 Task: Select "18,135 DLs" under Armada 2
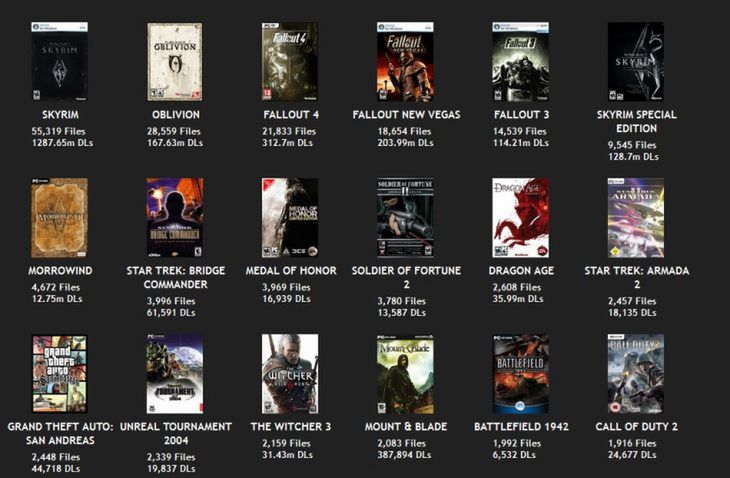(x=632, y=313)
